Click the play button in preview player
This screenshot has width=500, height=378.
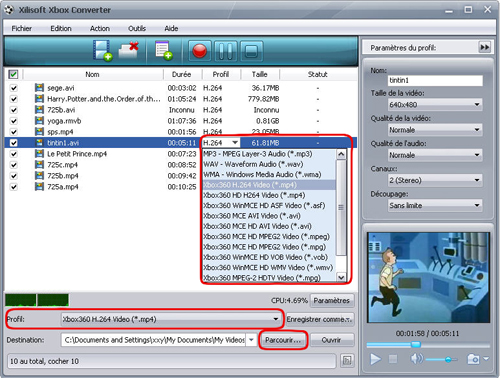tap(375, 359)
